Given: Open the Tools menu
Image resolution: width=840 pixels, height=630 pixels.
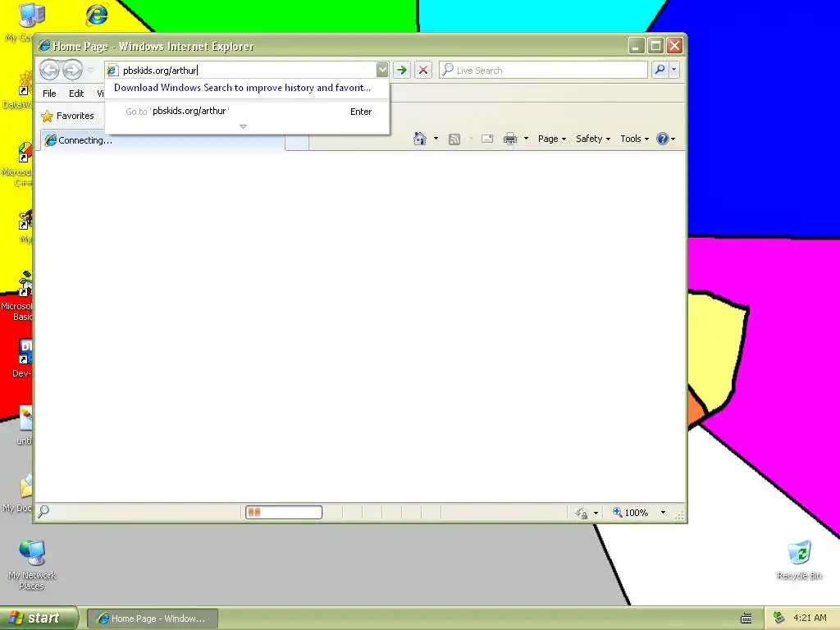Looking at the screenshot, I should click(x=634, y=139).
